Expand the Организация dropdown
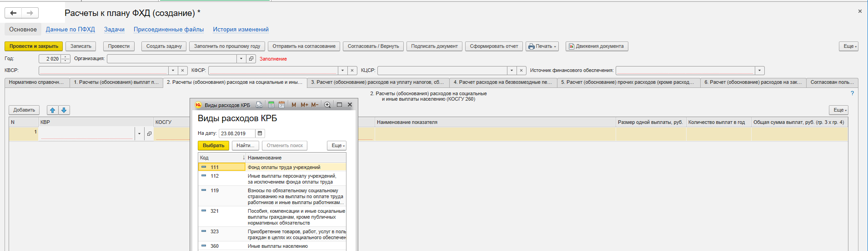This screenshot has width=868, height=251. click(x=241, y=59)
